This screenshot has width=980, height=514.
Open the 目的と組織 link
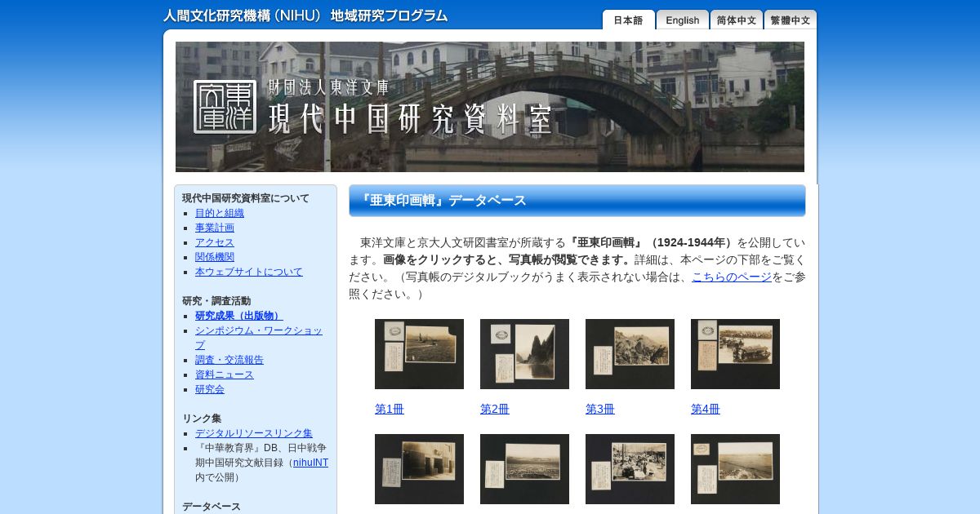coord(220,213)
